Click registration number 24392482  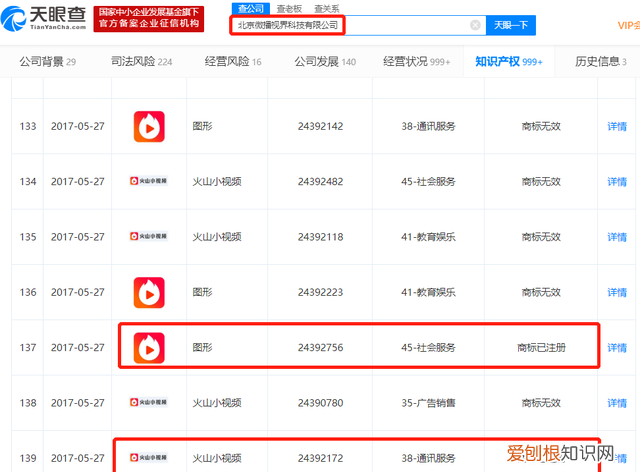(320, 182)
